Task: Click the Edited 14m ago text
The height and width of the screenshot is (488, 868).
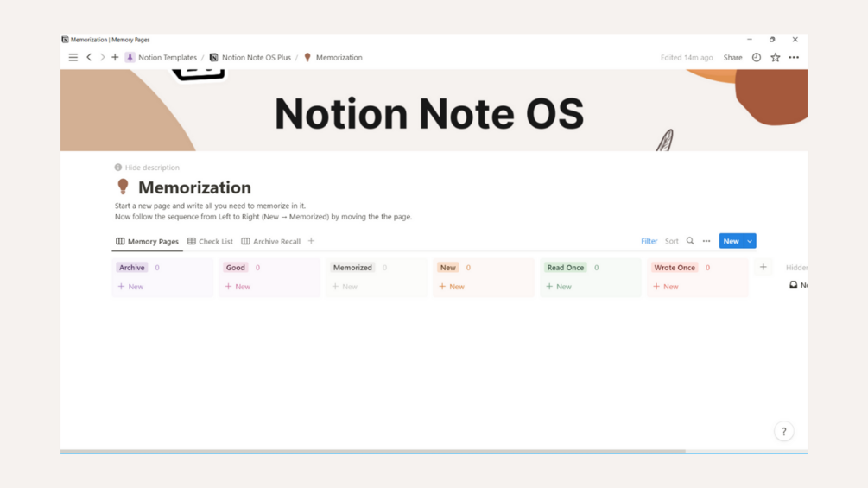Action: tap(687, 58)
